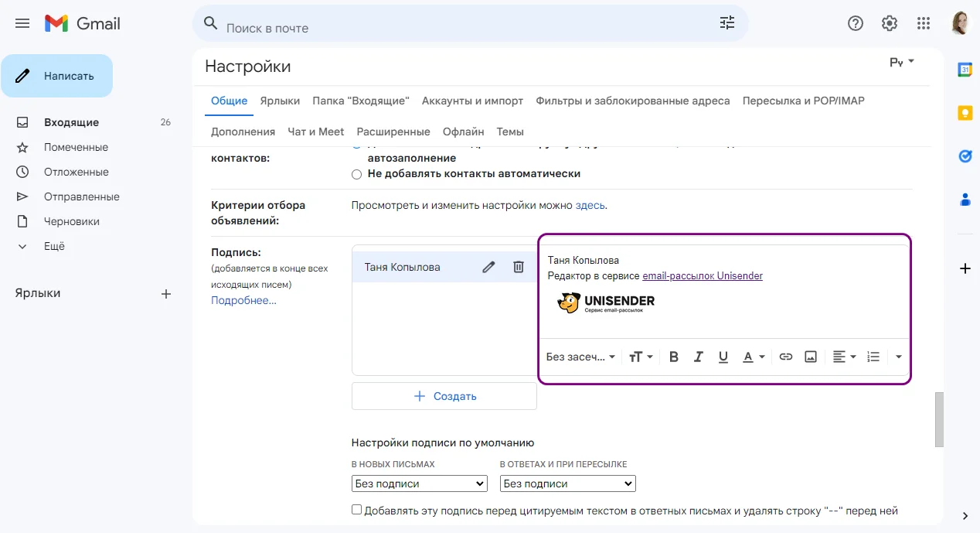Open search filter options icon

tap(727, 23)
